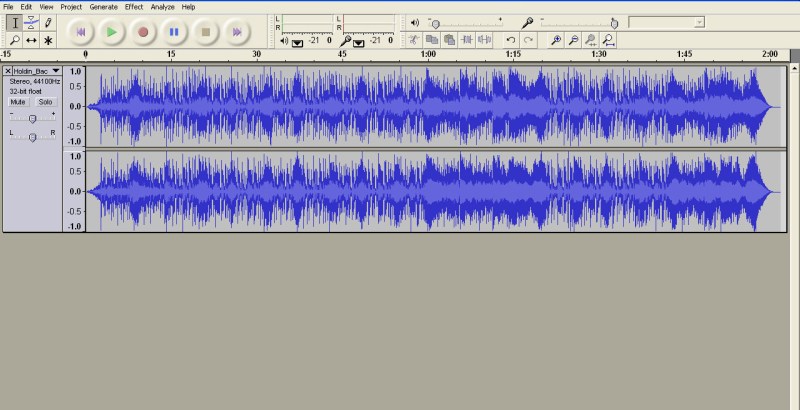The height and width of the screenshot is (410, 800).
Task: Click Skip to End button
Action: click(x=237, y=32)
